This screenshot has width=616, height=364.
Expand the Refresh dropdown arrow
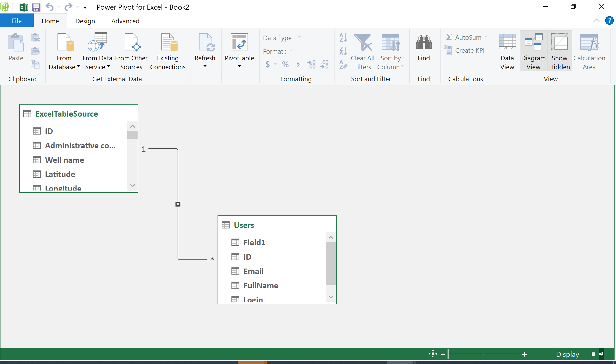click(x=205, y=66)
